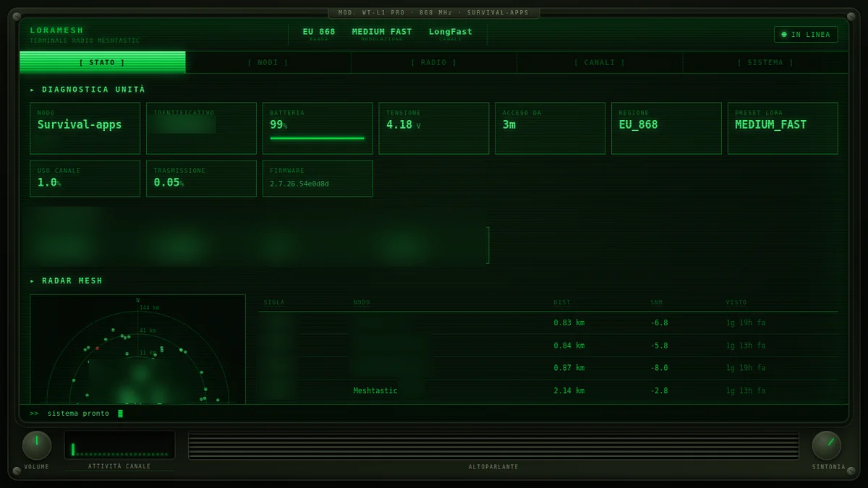Click the MEDIUM FAST modulation in header

[382, 32]
